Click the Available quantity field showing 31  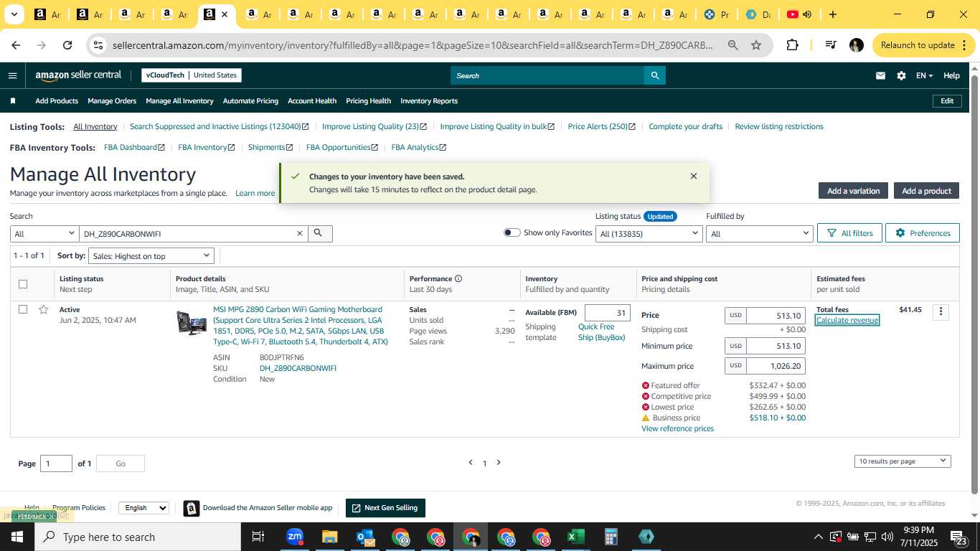coord(607,313)
